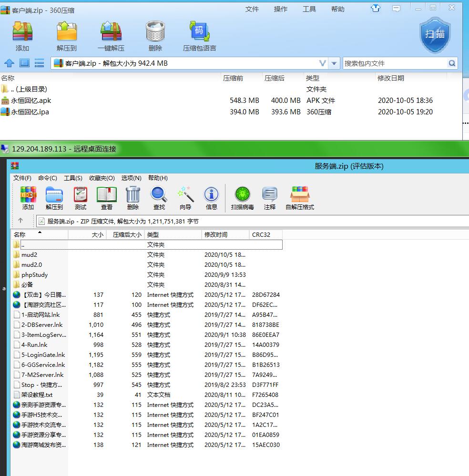Open the 查找 search tool in WinRAR
Viewport: 469px width, 476px height.
coord(159,197)
